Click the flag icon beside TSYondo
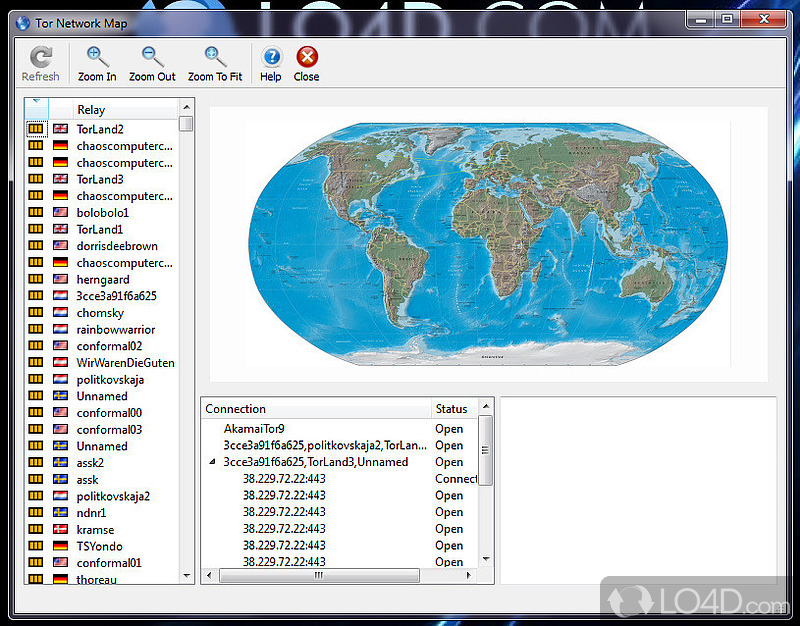 point(60,546)
